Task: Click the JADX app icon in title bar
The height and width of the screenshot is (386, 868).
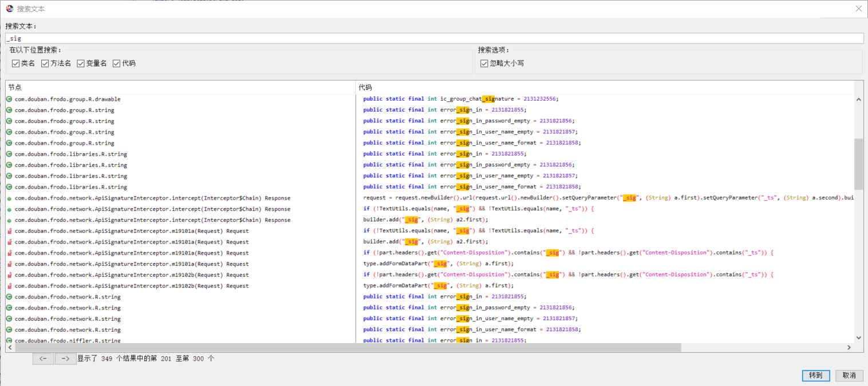Action: 10,9
